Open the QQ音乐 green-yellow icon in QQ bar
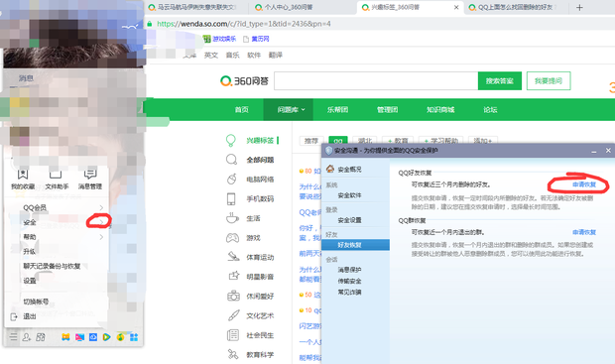Image resolution: width=615 pixels, height=364 pixels. [120, 337]
